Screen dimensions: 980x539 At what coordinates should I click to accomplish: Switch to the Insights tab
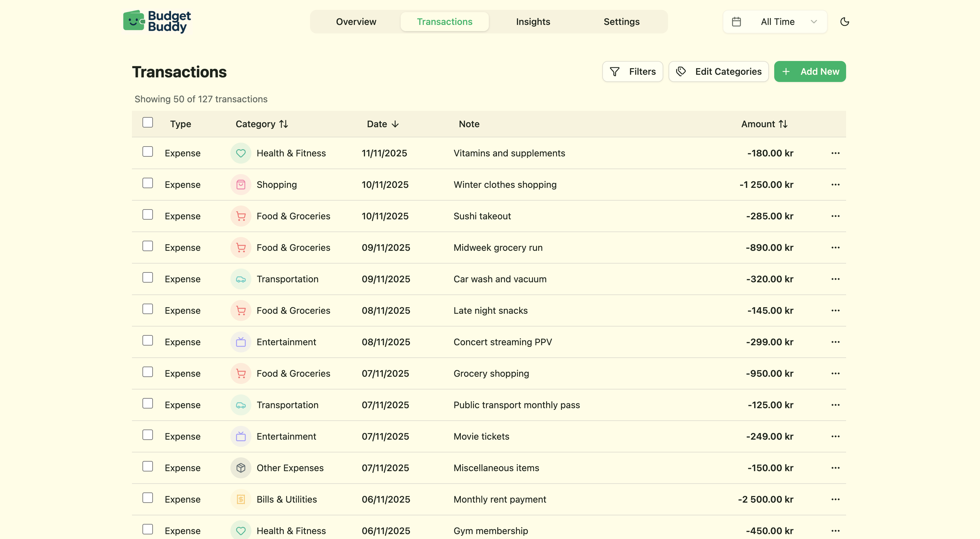[x=533, y=22]
